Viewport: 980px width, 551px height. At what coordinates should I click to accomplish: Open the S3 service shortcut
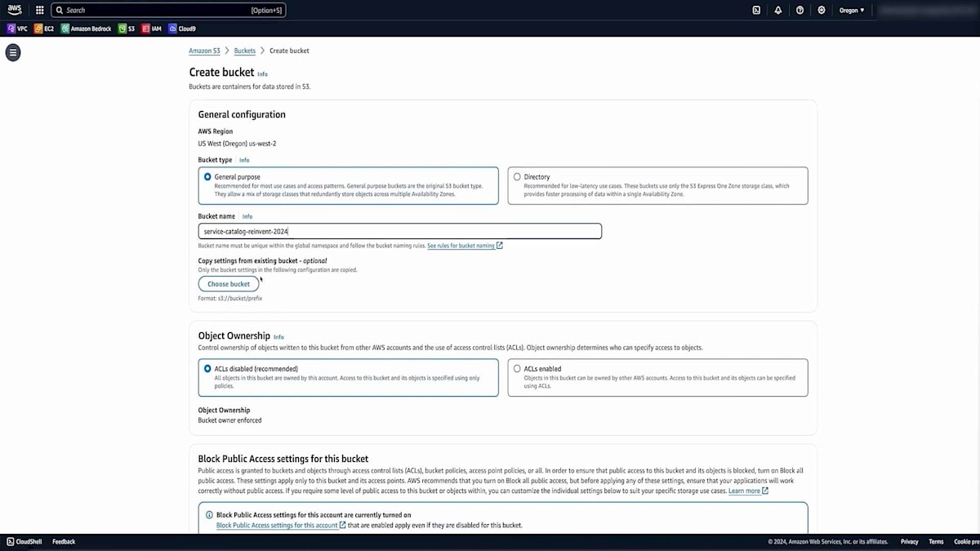tap(127, 29)
